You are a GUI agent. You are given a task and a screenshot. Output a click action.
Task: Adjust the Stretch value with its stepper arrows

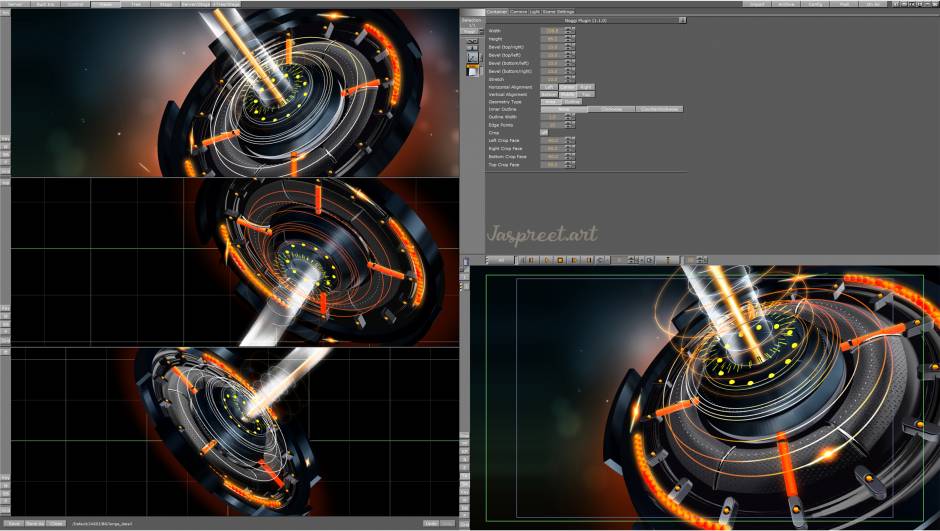[569, 79]
